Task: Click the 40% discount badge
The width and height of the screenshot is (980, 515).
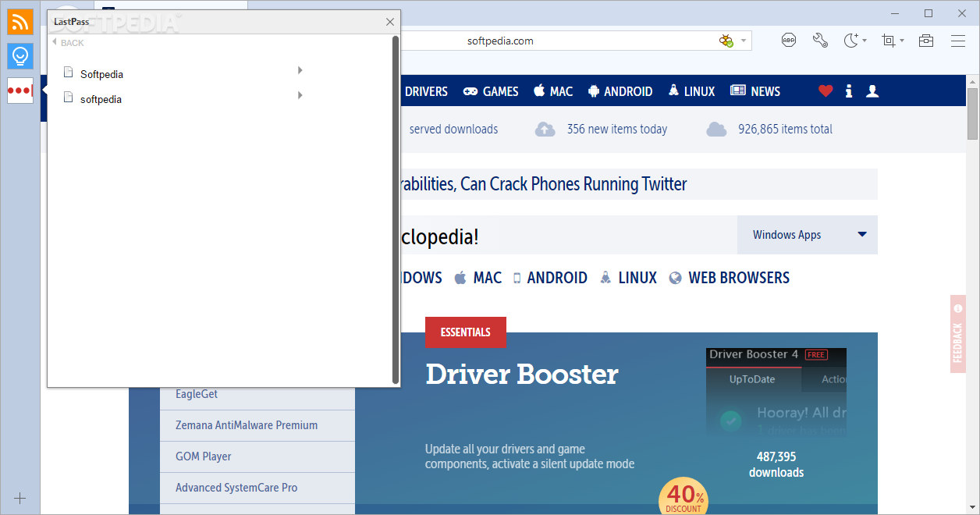Action: click(x=684, y=498)
